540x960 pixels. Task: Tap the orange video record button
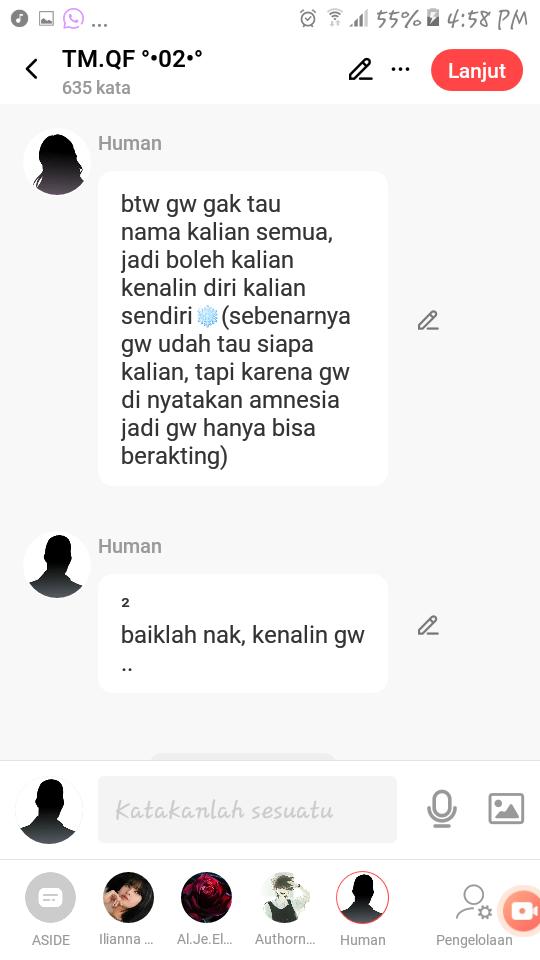click(x=521, y=911)
